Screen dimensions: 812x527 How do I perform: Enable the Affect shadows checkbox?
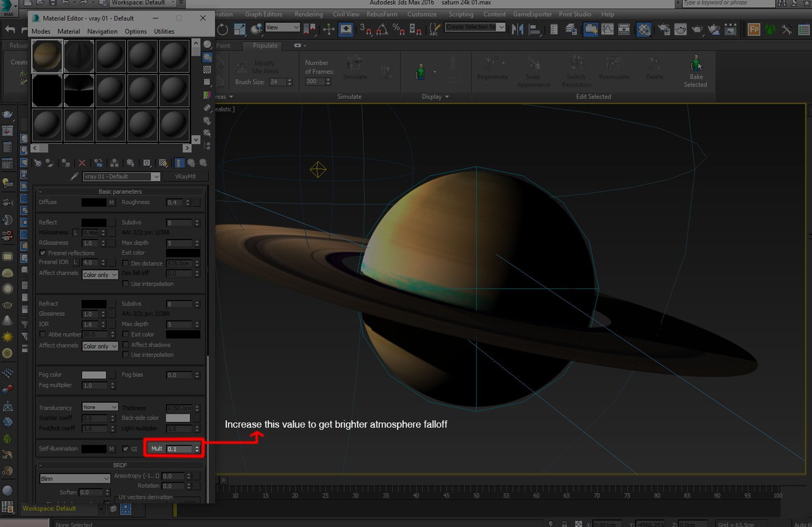tap(126, 345)
